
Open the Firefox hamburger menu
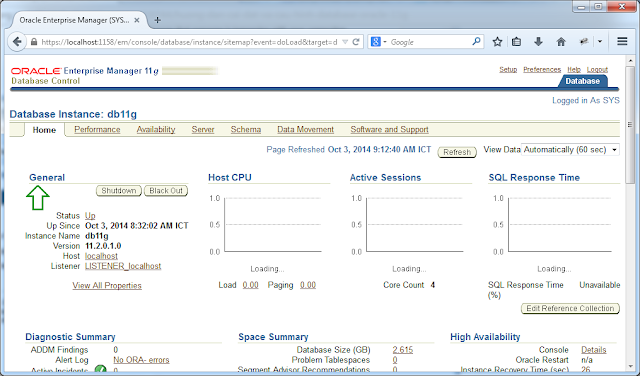pyautogui.click(x=622, y=42)
